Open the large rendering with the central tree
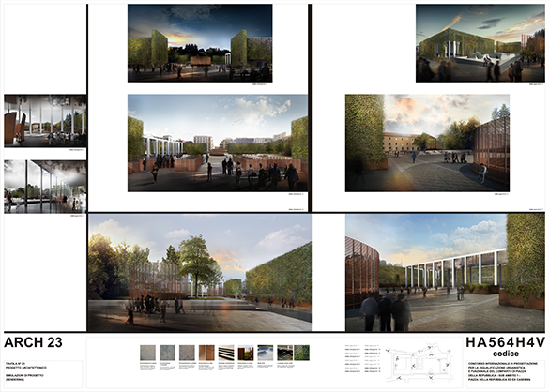This screenshot has width=549, height=392. point(199,273)
